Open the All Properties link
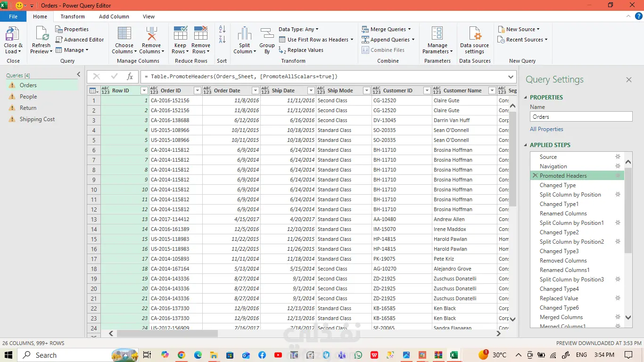This screenshot has height=362, width=644. 546,129
